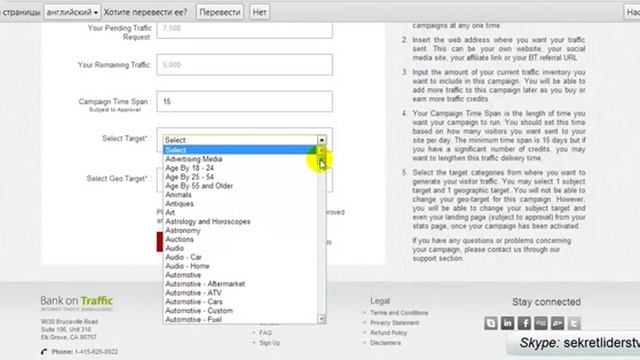Open the Sign Up footer link
This screenshot has width=640, height=360.
(x=269, y=343)
